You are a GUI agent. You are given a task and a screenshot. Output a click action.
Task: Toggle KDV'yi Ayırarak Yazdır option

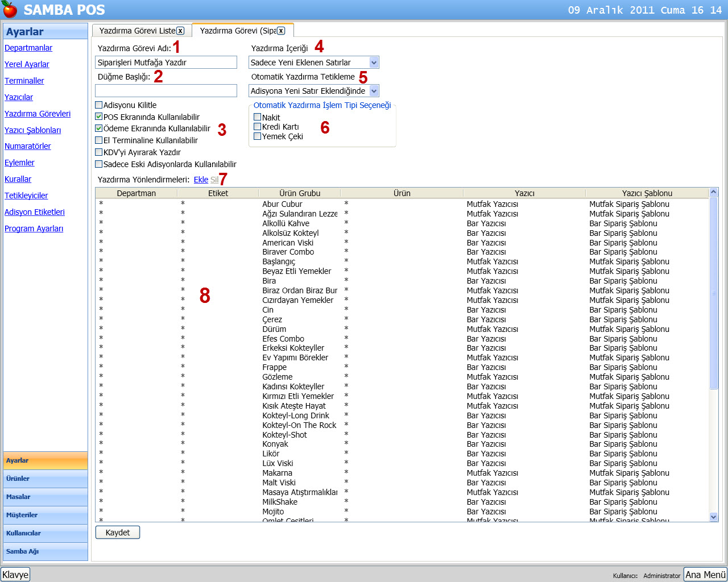click(x=99, y=152)
